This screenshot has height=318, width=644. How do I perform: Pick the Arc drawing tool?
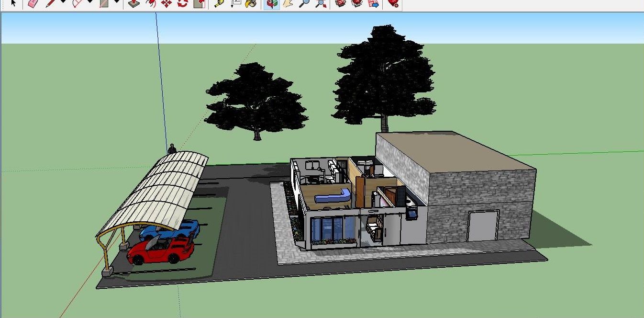pyautogui.click(x=78, y=3)
